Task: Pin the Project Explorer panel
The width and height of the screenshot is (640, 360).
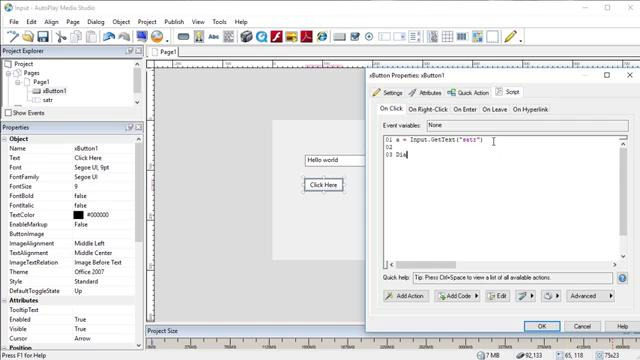Action: coord(129,51)
